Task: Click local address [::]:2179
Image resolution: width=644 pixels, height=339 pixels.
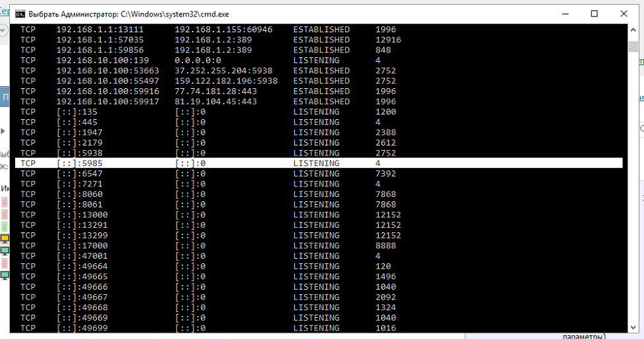Action: [x=79, y=143]
